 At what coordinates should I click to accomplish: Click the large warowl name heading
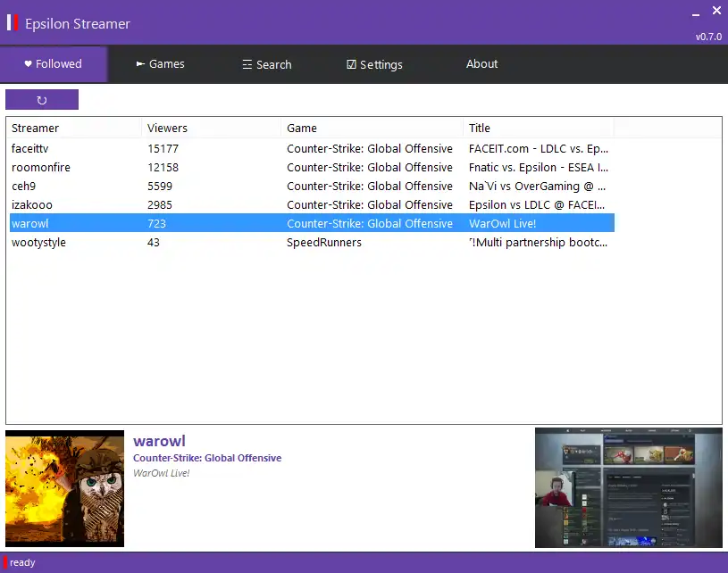click(159, 441)
